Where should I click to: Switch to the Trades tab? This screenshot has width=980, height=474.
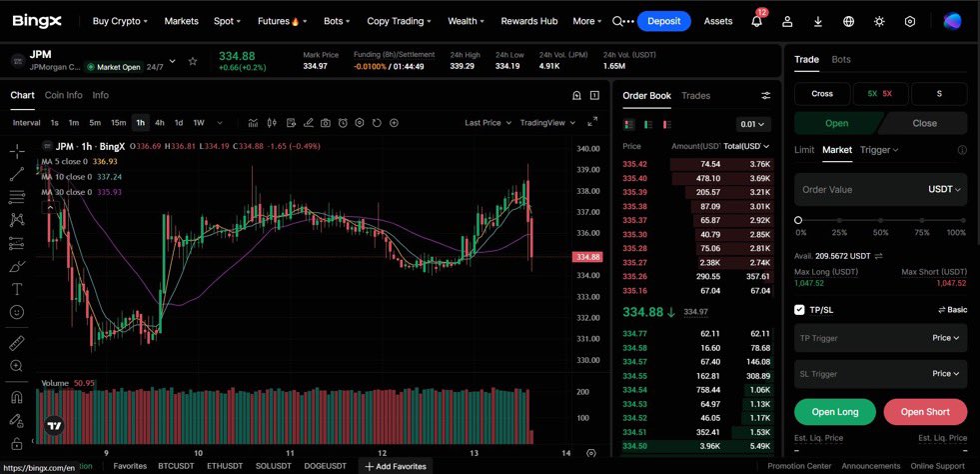pyautogui.click(x=695, y=96)
